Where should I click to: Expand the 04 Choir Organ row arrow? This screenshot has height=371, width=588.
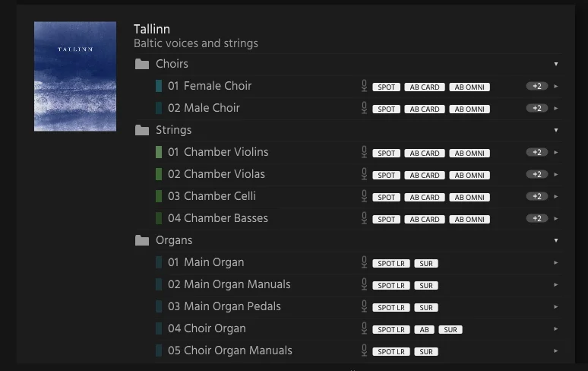point(556,329)
